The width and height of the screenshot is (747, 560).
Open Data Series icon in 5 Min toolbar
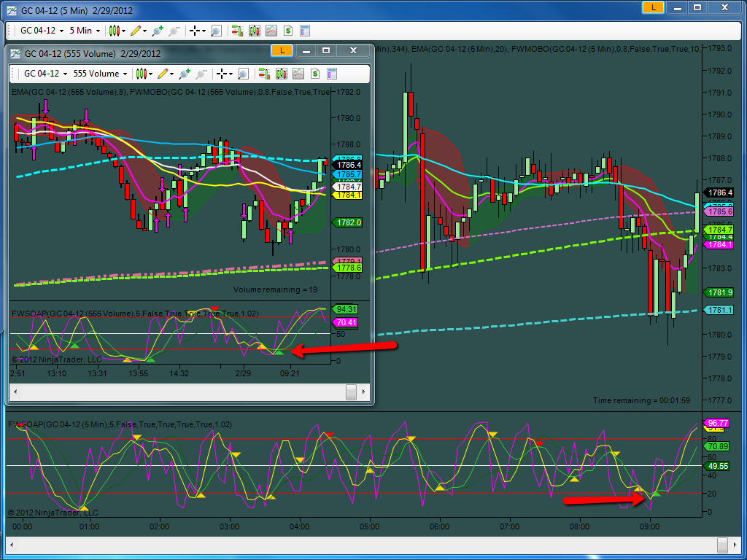point(255,31)
